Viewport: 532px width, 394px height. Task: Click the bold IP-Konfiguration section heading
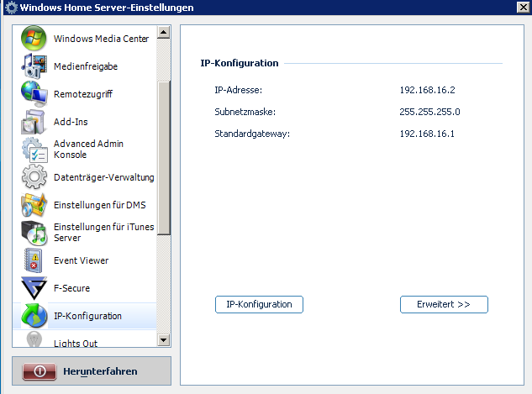240,63
